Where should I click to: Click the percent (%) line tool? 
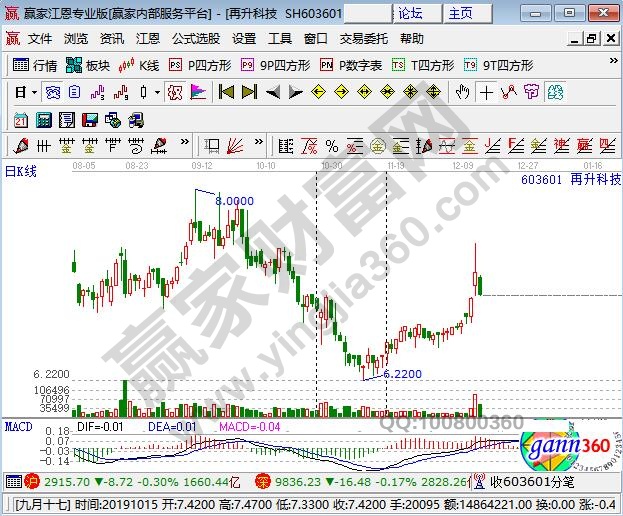coord(331,145)
